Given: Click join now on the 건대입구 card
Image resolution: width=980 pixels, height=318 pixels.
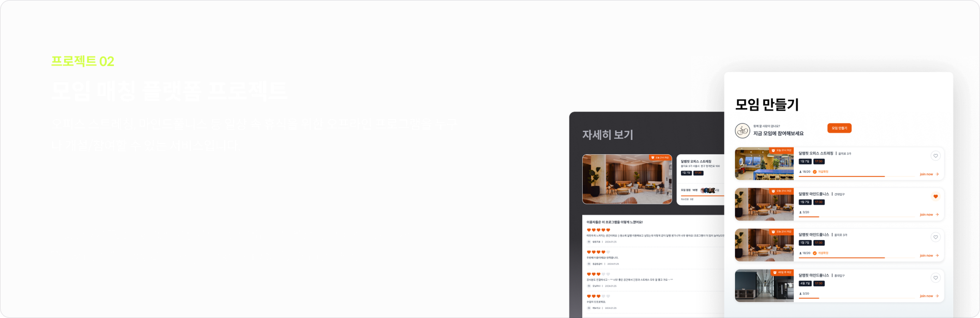Looking at the screenshot, I should click(x=929, y=215).
